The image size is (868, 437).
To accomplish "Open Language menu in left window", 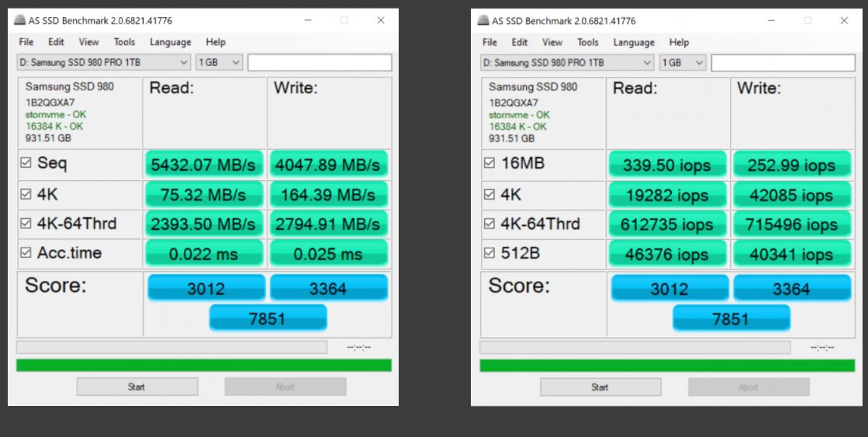I will [x=171, y=42].
